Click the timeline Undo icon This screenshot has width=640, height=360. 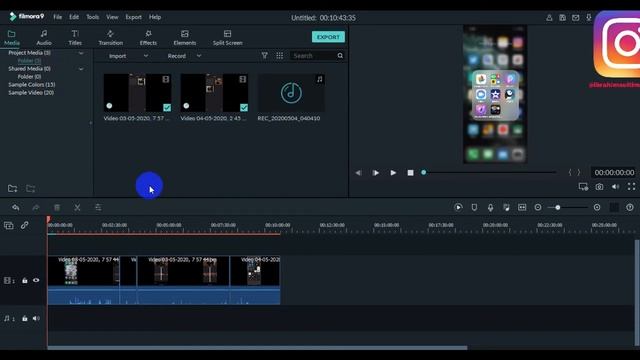point(16,207)
